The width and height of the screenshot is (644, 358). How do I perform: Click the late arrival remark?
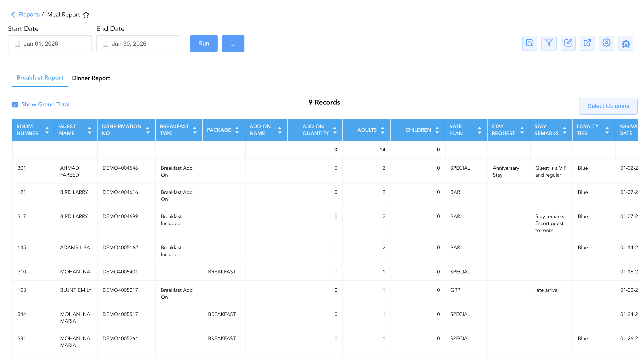click(547, 290)
